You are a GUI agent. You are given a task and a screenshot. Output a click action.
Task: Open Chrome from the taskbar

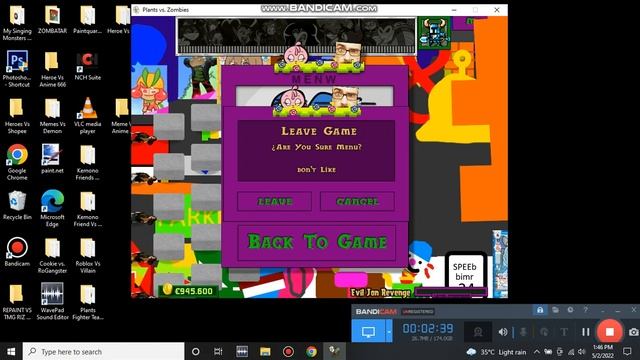311,351
